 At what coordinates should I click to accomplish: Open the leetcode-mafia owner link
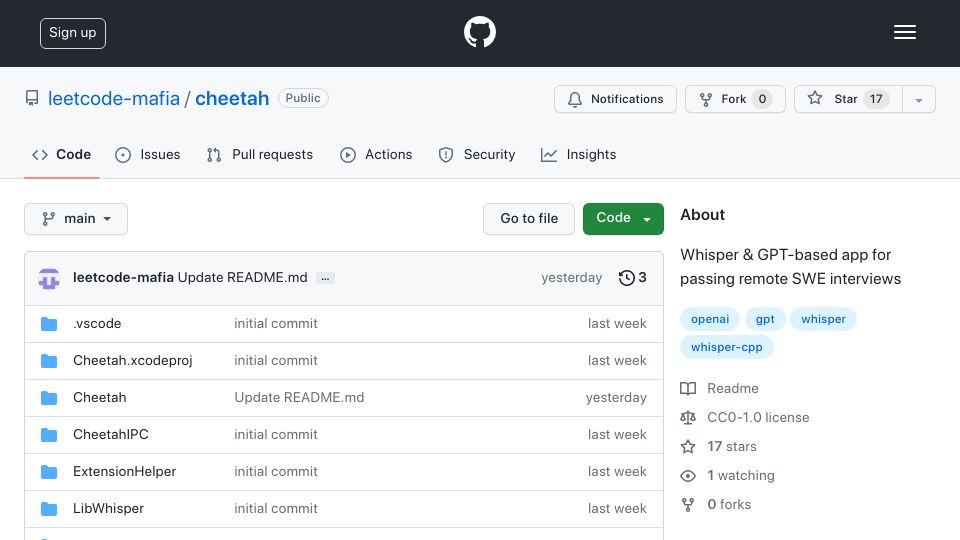coord(114,99)
